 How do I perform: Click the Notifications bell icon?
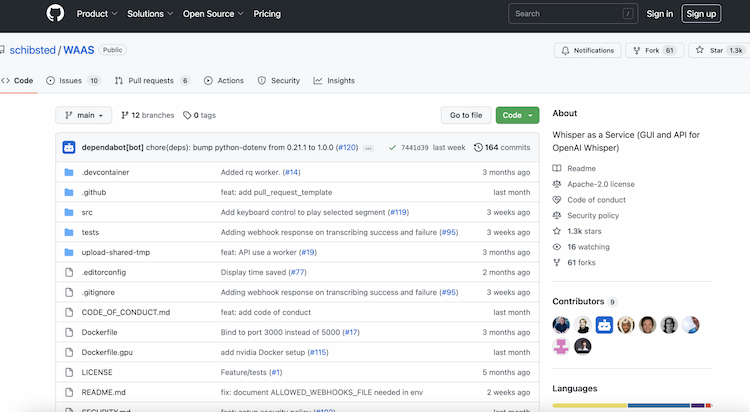click(565, 50)
